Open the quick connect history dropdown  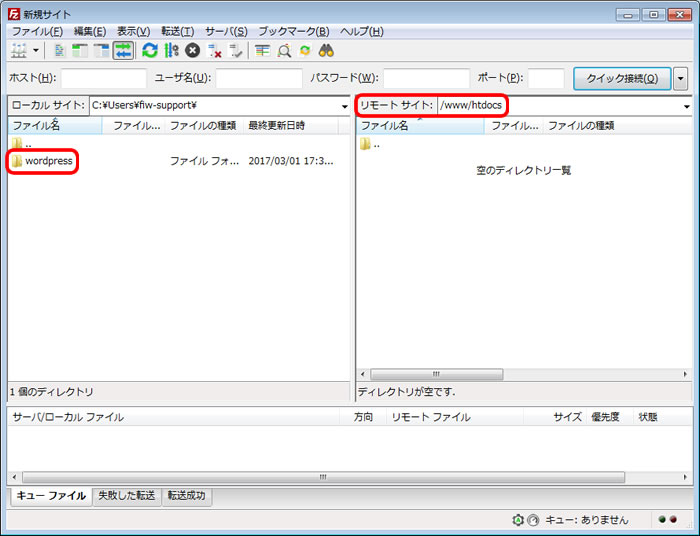[x=680, y=79]
